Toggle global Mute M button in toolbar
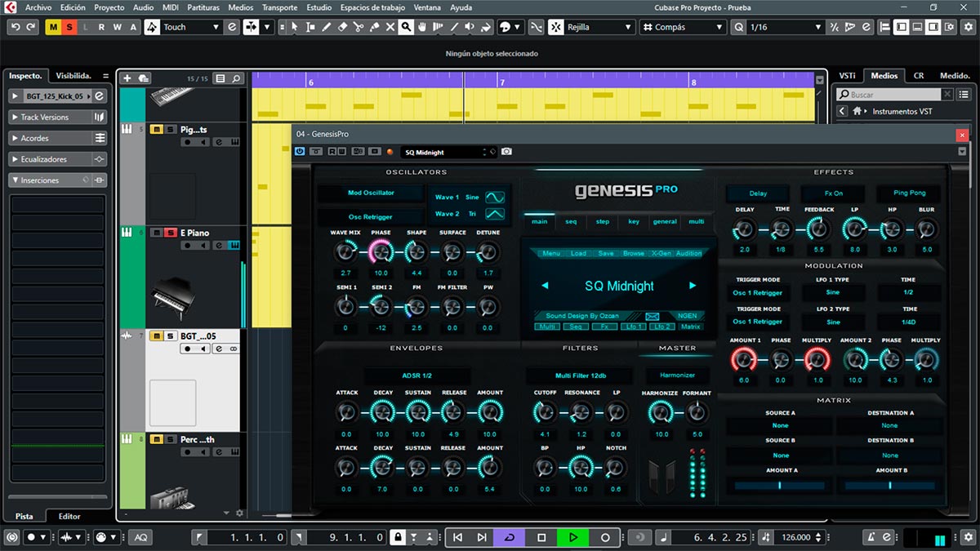This screenshot has width=980, height=551. [54, 27]
